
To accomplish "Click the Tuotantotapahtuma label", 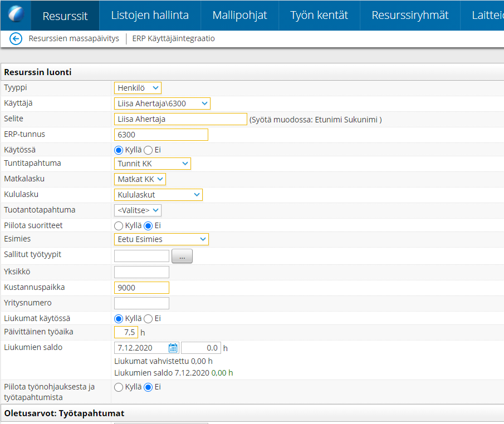I will 40,210.
